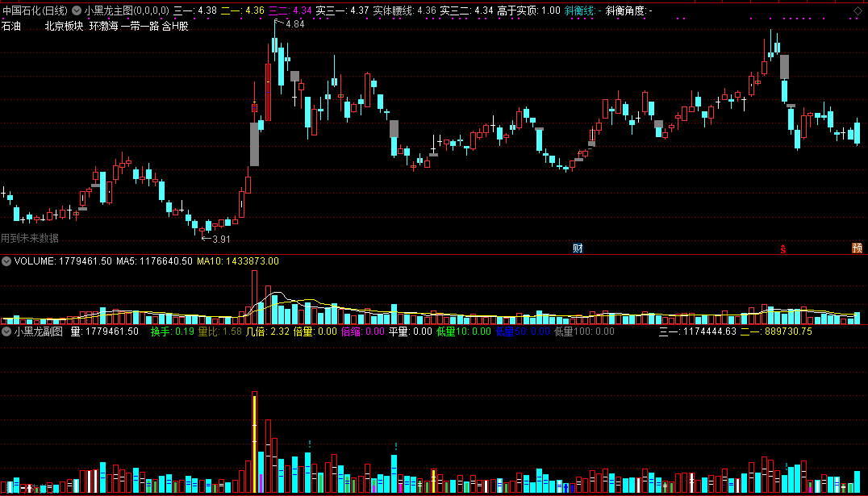Open the 一带一路 concept tag

coord(140,26)
